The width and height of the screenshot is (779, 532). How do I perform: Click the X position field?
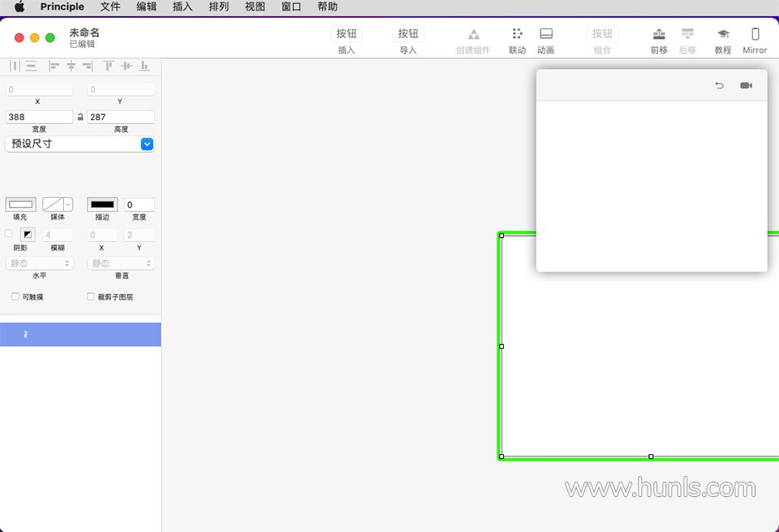point(39,89)
